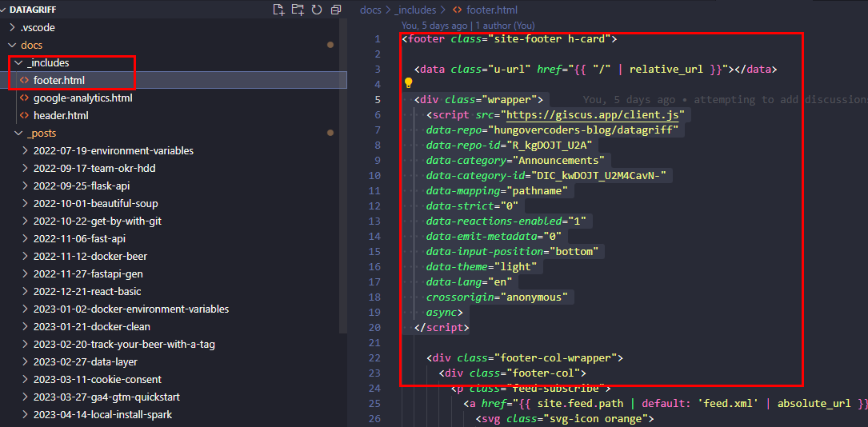868x427 pixels.
Task: Open the 2023-03-27-ga4-gtm-quickstart folder
Action: pyautogui.click(x=106, y=397)
